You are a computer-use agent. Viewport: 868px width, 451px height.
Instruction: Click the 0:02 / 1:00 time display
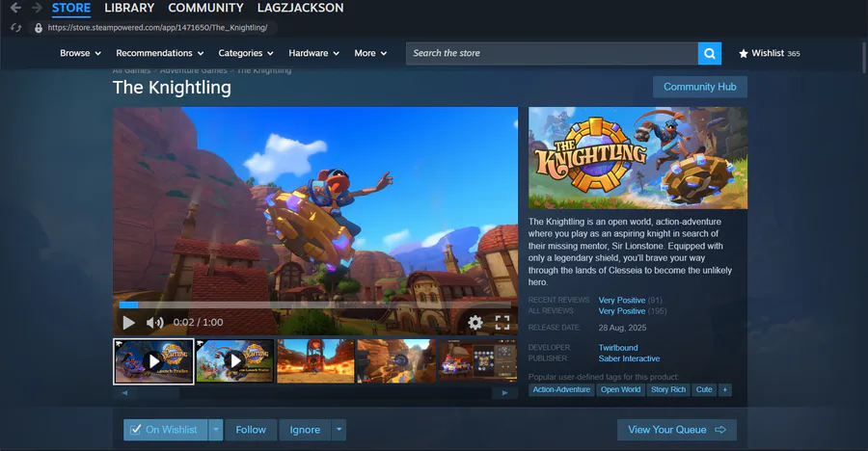pos(198,323)
